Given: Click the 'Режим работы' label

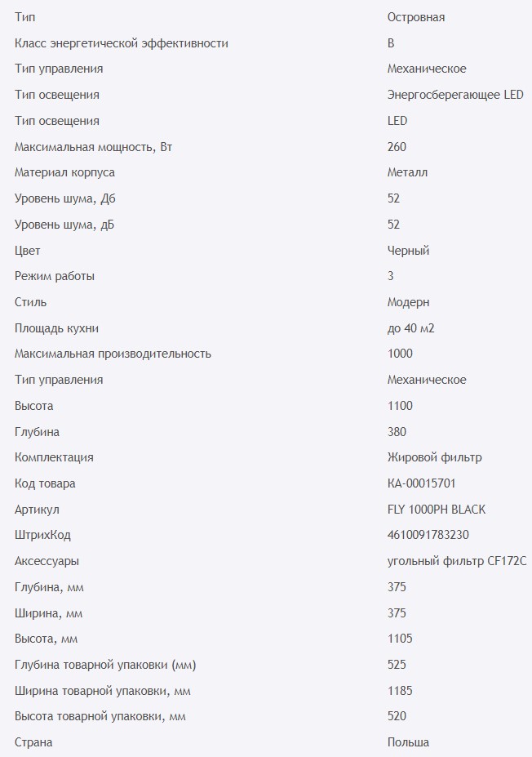Looking at the screenshot, I should (55, 276).
